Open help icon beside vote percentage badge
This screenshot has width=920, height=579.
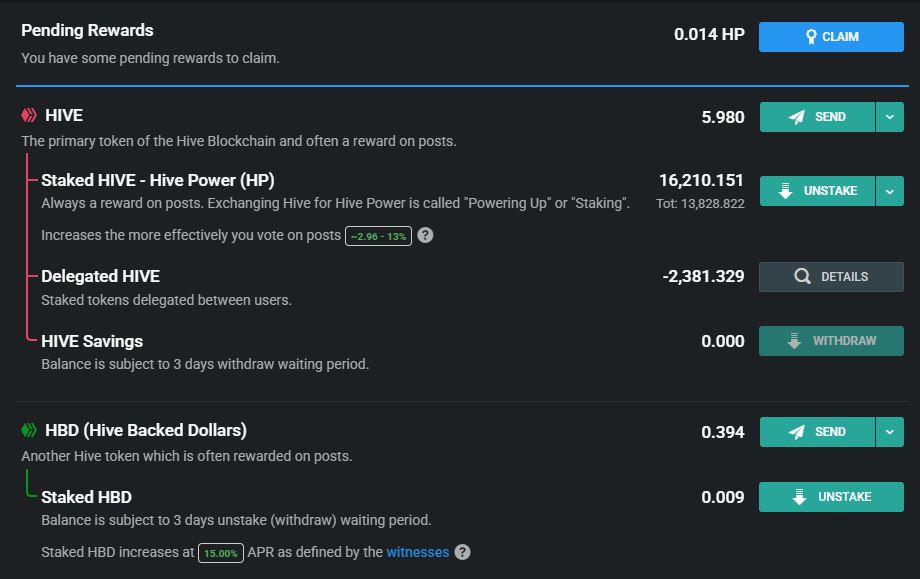(425, 235)
